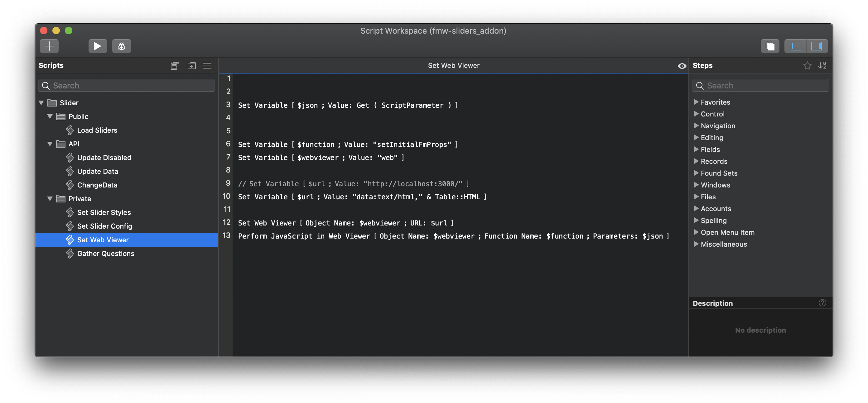
Task: Select the Perform JavaScript in Web Viewer line
Action: [x=454, y=236]
